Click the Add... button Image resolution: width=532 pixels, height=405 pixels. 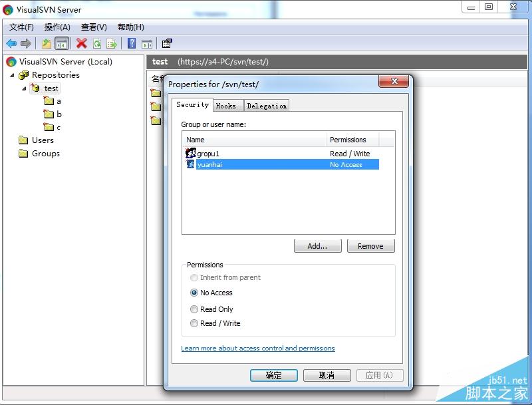[317, 246]
